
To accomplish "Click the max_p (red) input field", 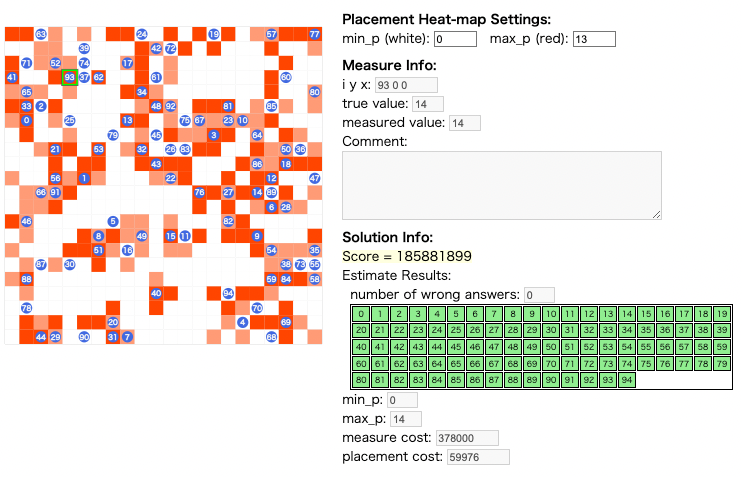I will [594, 39].
